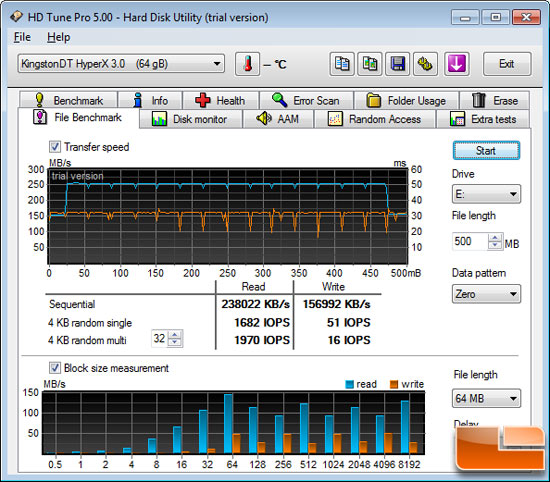
Task: Click the temperature thermometer icon
Action: click(x=247, y=64)
